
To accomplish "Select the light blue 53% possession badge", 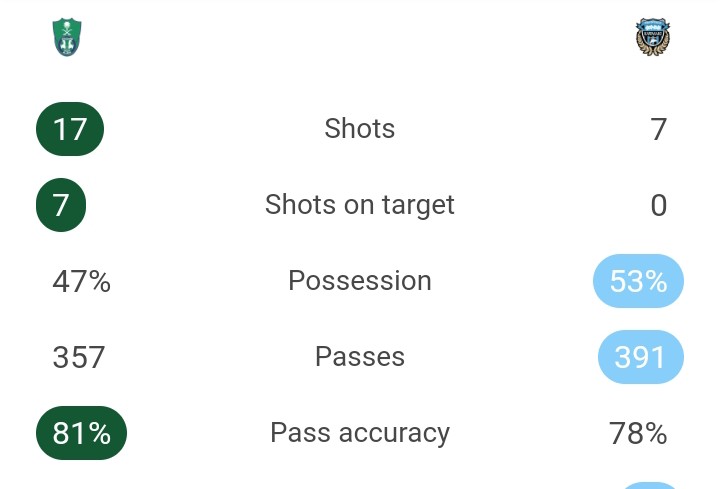I will coord(638,281).
